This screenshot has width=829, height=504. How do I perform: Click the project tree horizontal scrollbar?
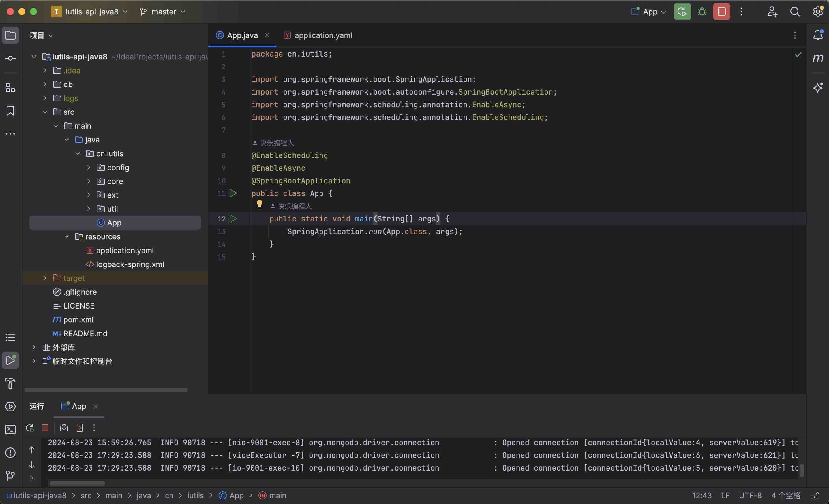(x=106, y=390)
